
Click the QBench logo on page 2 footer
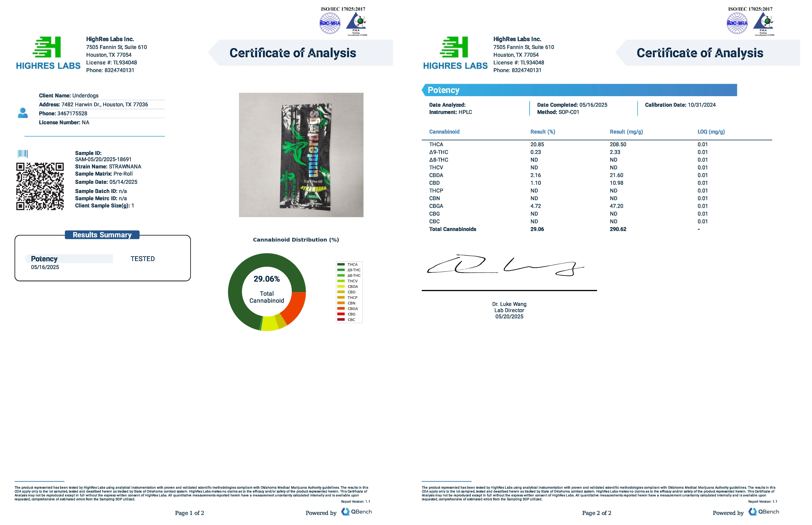(764, 512)
